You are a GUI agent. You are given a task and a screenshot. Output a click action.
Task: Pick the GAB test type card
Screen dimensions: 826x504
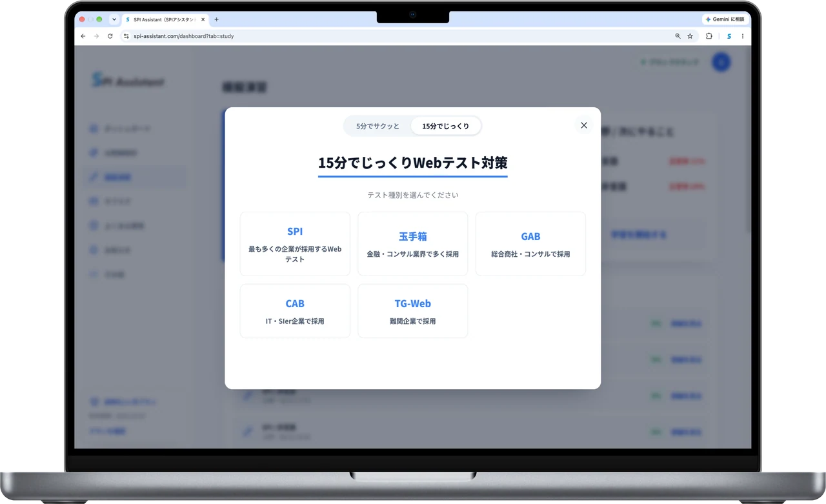(x=530, y=244)
